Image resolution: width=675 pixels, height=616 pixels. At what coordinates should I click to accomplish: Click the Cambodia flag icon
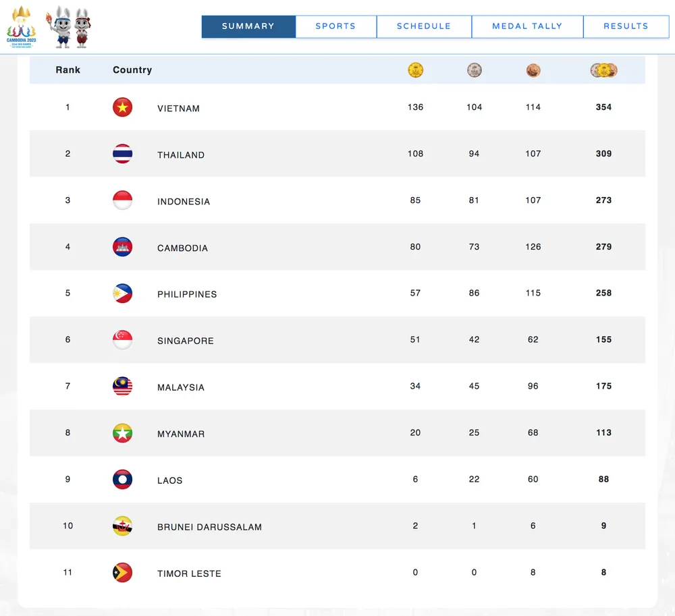(x=122, y=246)
